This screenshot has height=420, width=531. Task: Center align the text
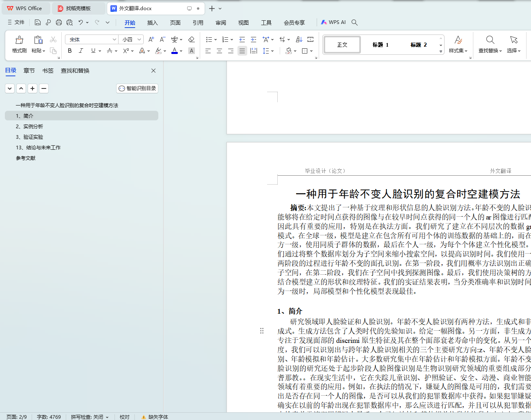pos(219,51)
